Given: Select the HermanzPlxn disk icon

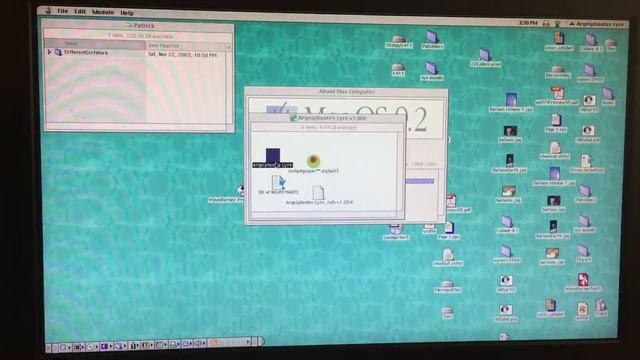Looking at the screenshot, I should point(447,287).
